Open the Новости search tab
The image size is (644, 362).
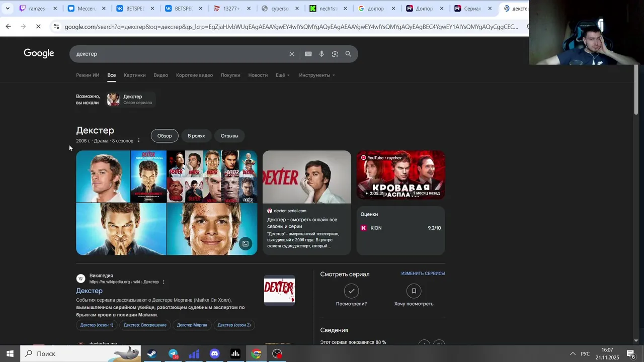click(258, 75)
